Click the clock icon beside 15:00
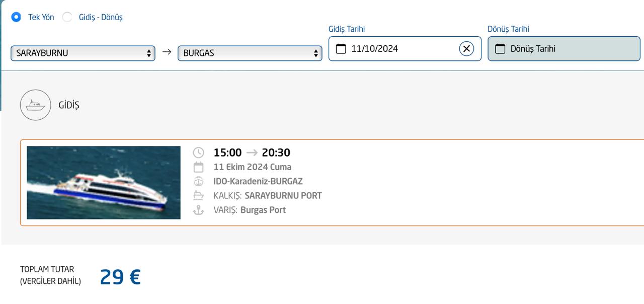Image resolution: width=644 pixels, height=304 pixels. 199,153
